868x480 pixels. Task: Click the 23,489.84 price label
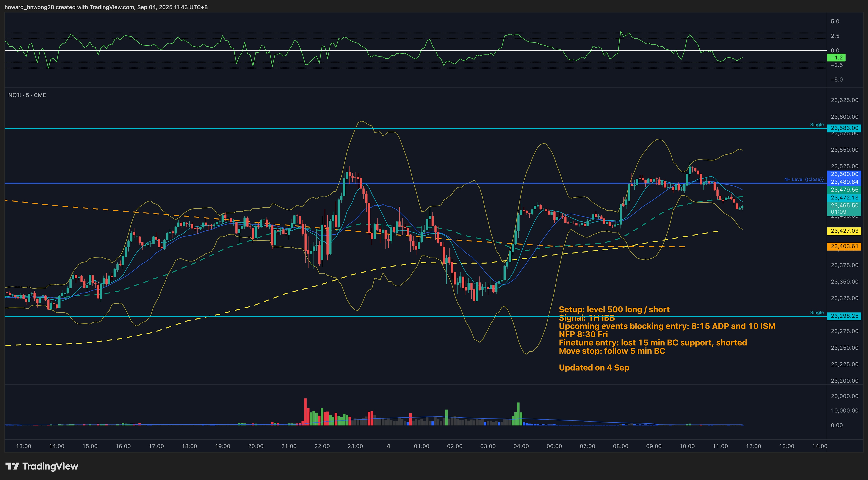pos(844,182)
